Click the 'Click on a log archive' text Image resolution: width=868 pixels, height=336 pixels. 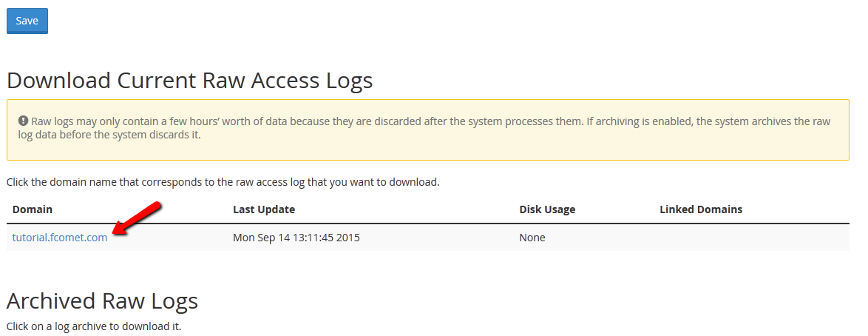tap(93, 326)
